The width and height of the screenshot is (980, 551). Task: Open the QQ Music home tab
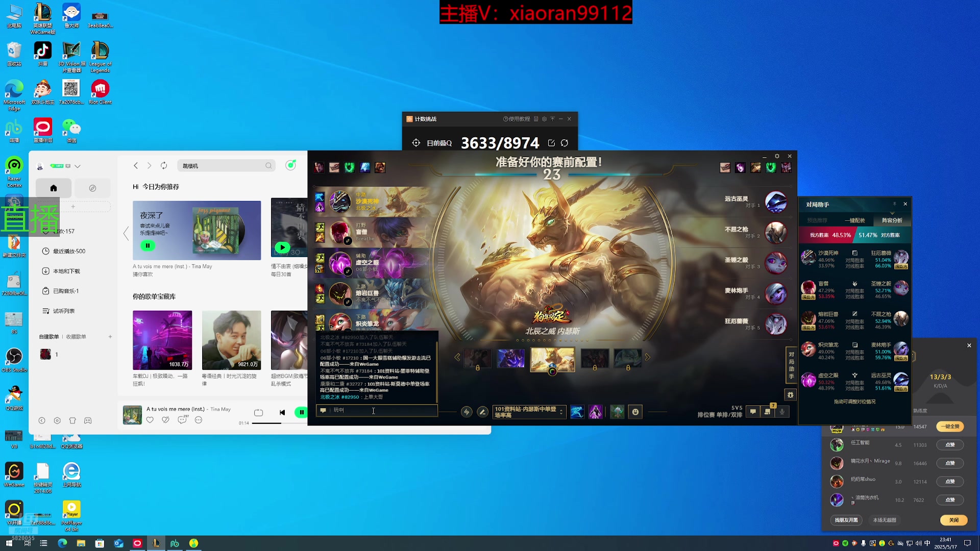tap(54, 188)
